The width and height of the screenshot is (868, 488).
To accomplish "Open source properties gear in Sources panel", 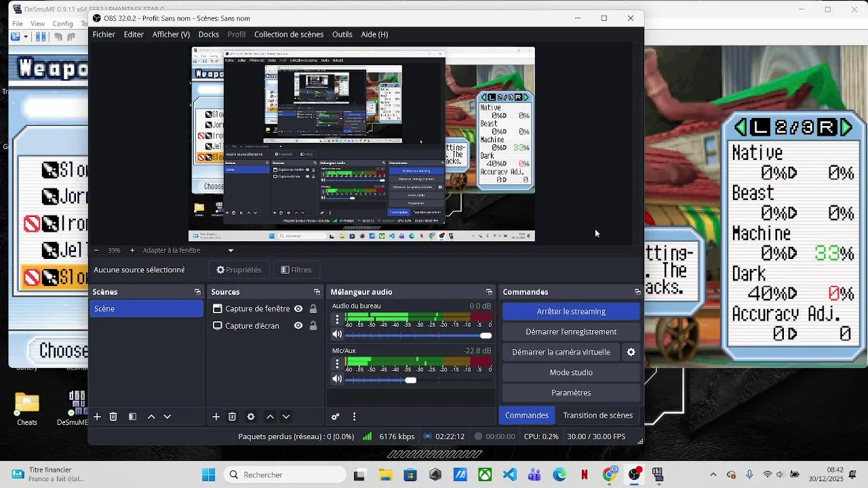I will [x=251, y=417].
